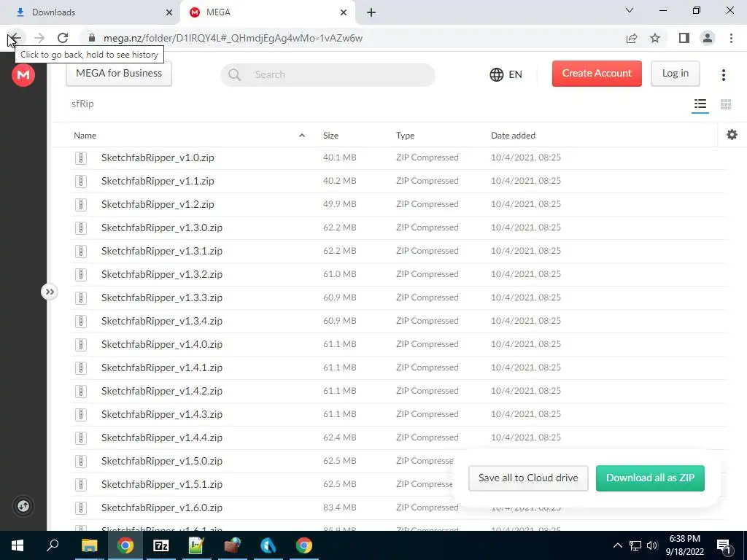Image resolution: width=747 pixels, height=560 pixels.
Task: Open the MEGA three-dot menu beside Log in
Action: (723, 75)
